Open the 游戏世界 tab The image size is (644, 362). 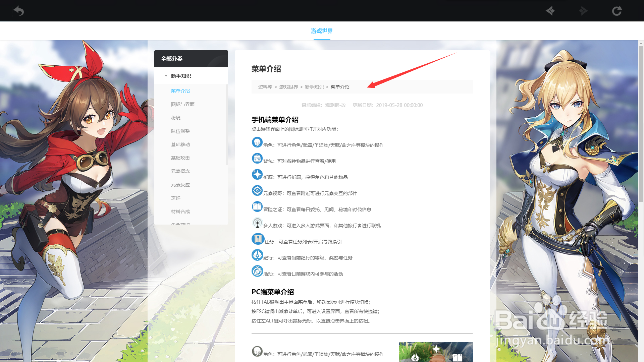coord(322,31)
